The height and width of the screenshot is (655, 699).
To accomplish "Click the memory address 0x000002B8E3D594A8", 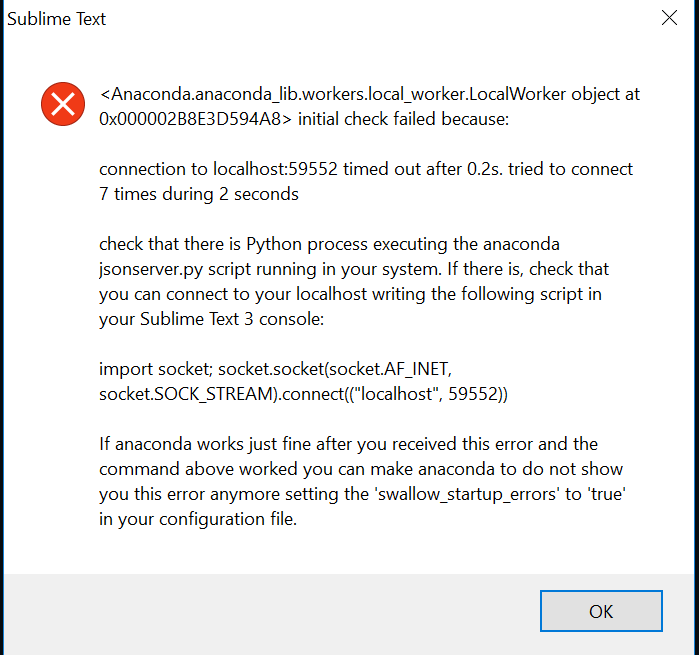I will pyautogui.click(x=196, y=120).
